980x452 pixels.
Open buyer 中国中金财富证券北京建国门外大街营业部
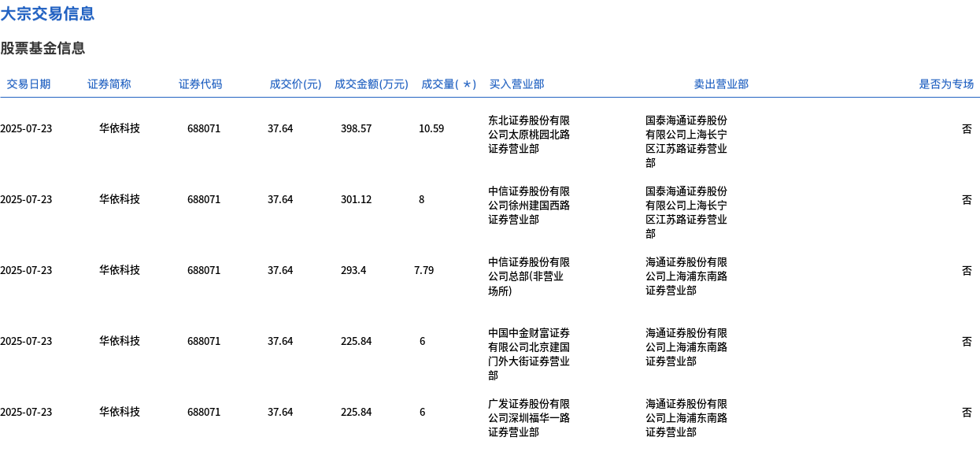pos(529,354)
